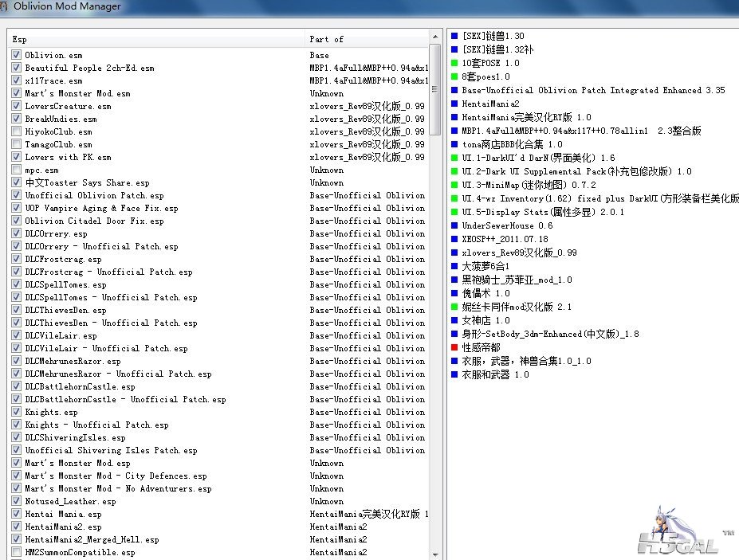The image size is (739, 560).
Task: Select MBP1.4aFull 2.3整合版 mod entry
Action: (581, 131)
